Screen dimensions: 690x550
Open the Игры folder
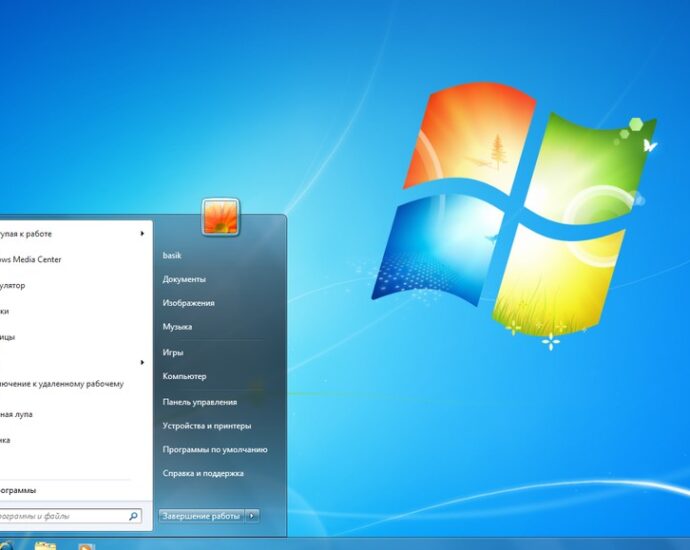173,352
